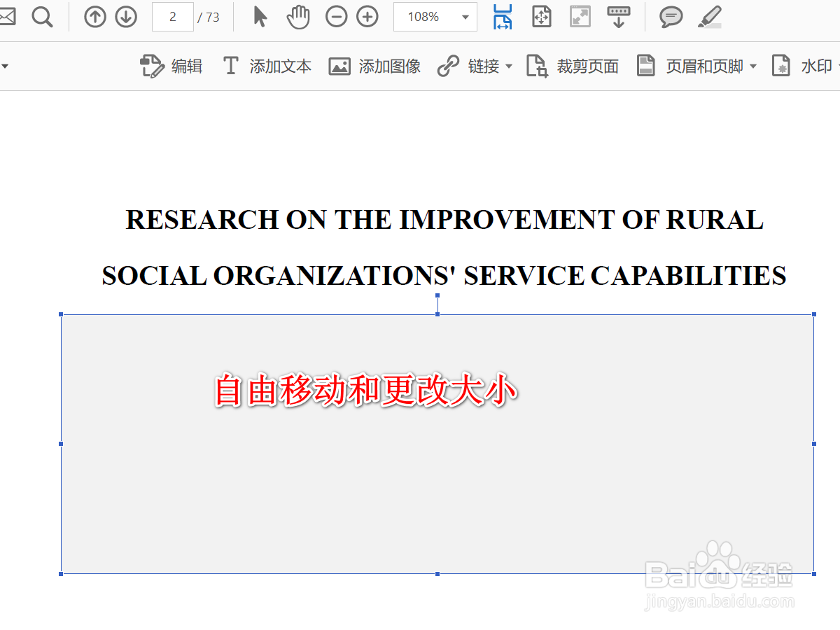
Task: Open the search magnifier tool
Action: [43, 17]
